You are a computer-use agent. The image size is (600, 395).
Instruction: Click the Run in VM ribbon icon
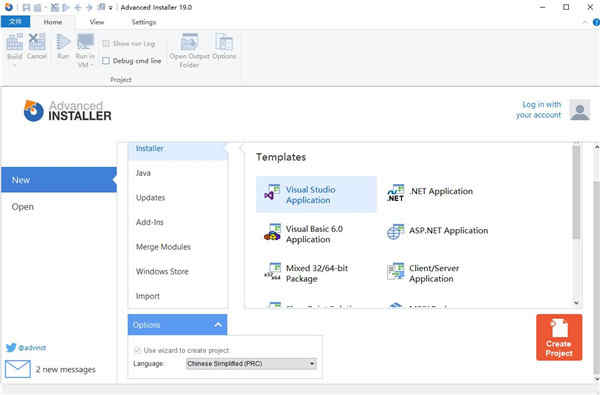(x=85, y=41)
